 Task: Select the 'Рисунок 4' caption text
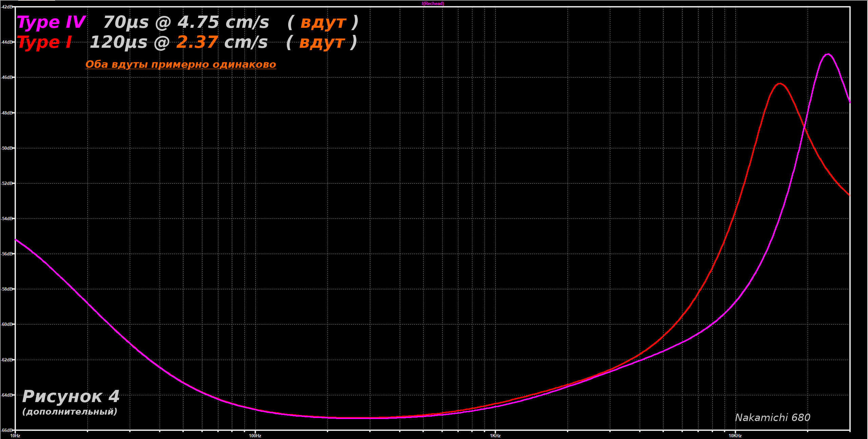(x=71, y=397)
